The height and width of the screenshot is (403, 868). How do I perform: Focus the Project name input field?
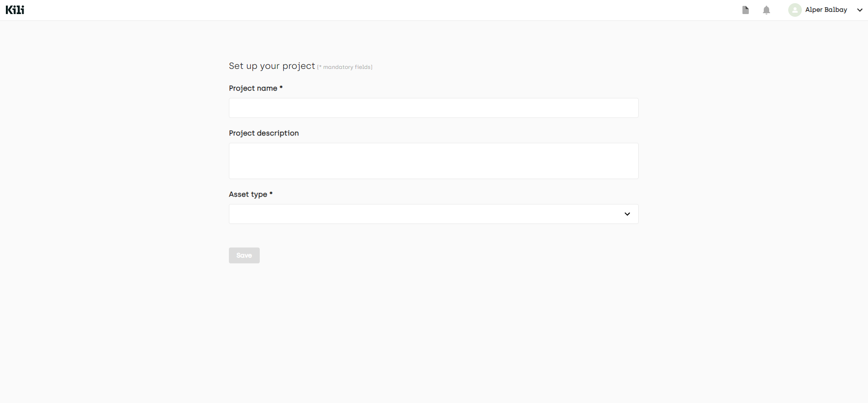[433, 108]
